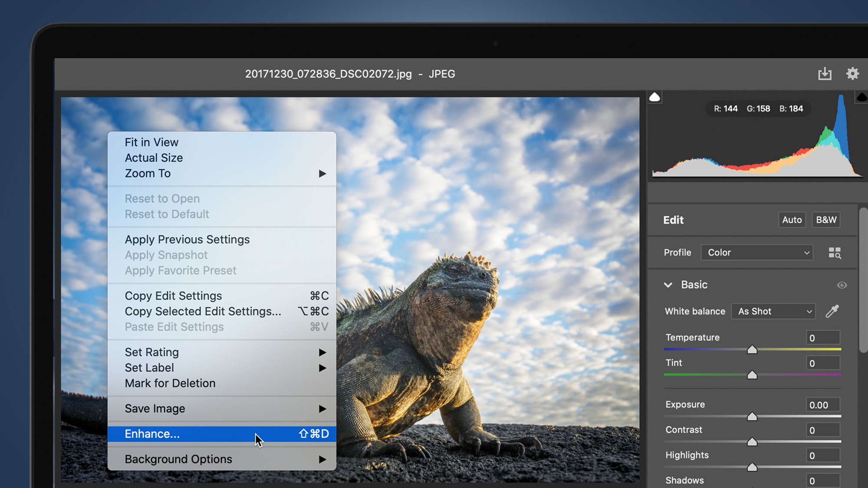
Task: Toggle Basic panel collapse with chevron
Action: (668, 285)
